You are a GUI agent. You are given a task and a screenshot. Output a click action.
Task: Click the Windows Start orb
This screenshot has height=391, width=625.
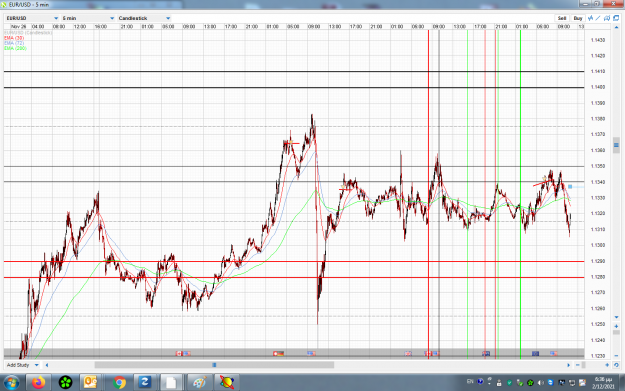12,383
